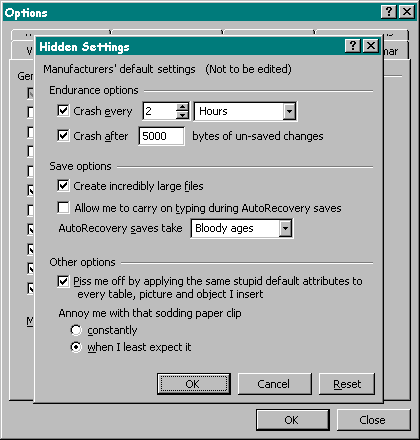
Task: Close the Hidden Settings dialog
Action: 371,46
